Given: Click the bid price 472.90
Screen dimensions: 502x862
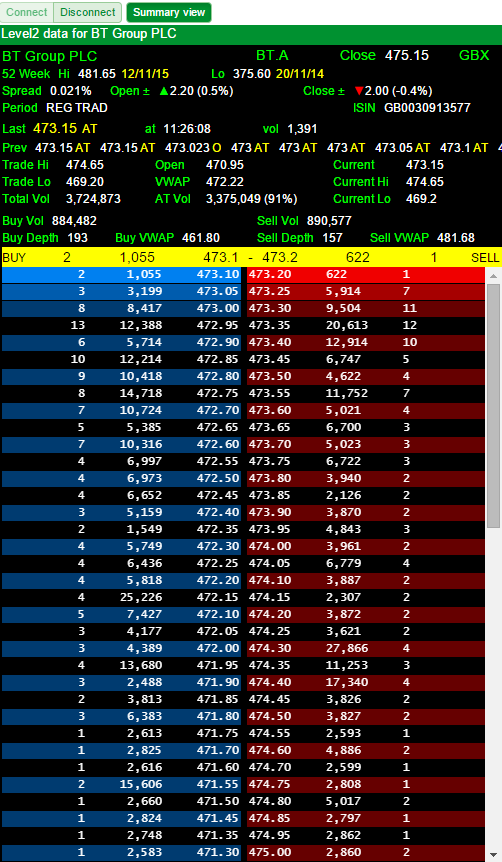Looking at the screenshot, I should click(218, 342).
